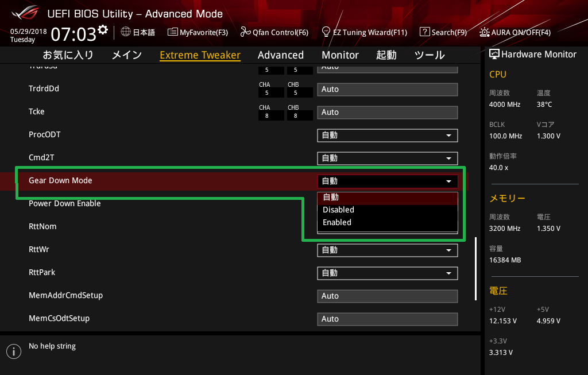Select the MemAddrCmdSetup label
The image size is (588, 375).
(x=65, y=296)
